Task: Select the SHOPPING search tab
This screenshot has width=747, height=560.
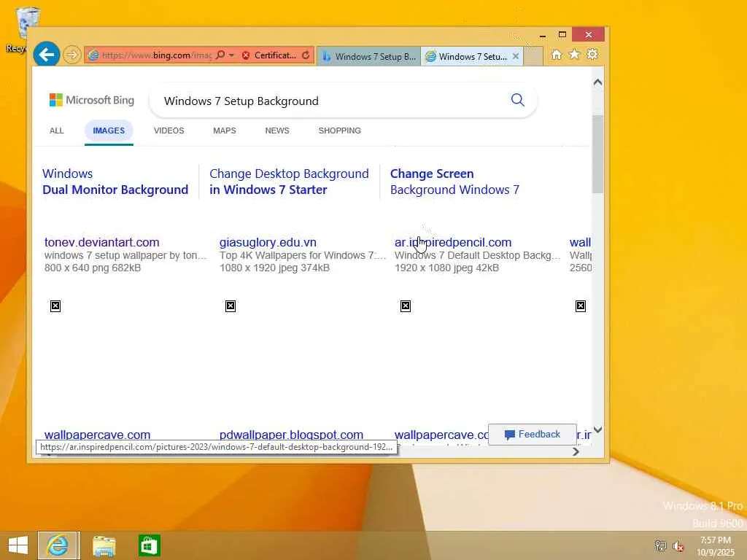Action: tap(340, 131)
